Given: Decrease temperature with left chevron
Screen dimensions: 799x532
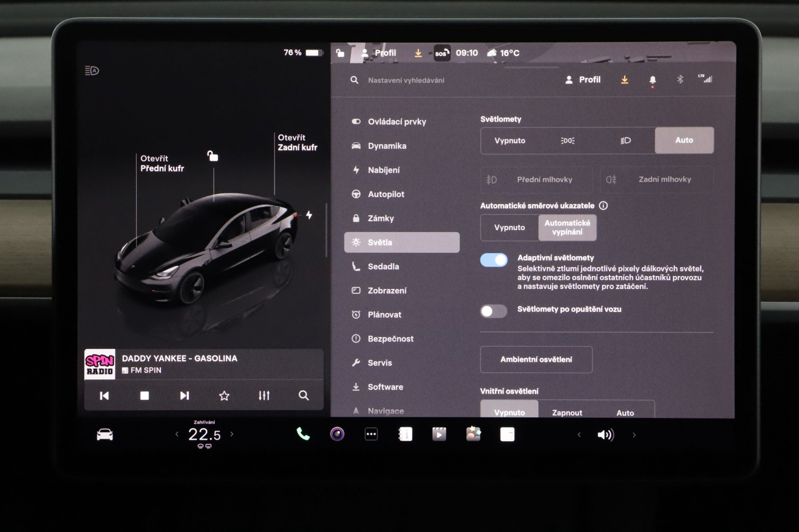Looking at the screenshot, I should pyautogui.click(x=177, y=434).
